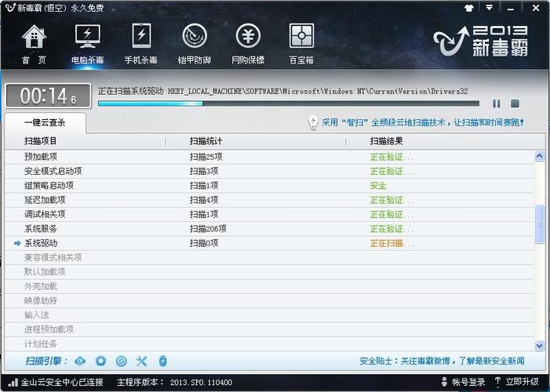This screenshot has height=392, width=550.
Task: Open 网购保镖 online shopping guard
Action: (x=248, y=43)
